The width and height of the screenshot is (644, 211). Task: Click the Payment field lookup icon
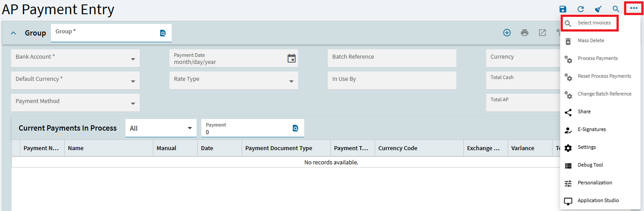tap(295, 128)
